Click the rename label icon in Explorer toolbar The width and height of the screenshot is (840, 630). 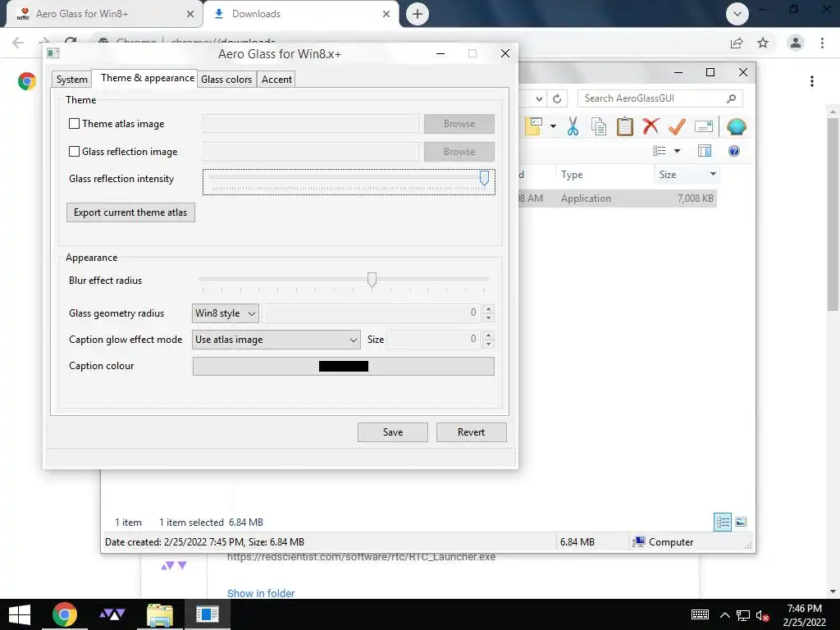point(703,127)
